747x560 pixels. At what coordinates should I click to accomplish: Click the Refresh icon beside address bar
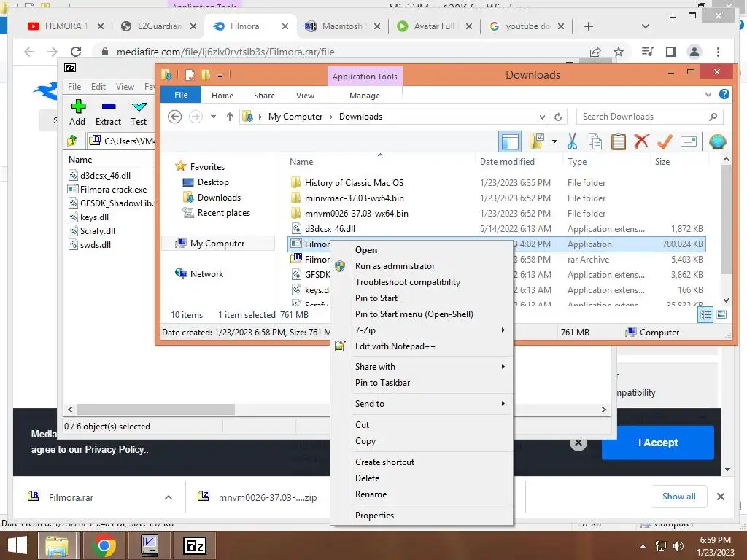(x=558, y=117)
